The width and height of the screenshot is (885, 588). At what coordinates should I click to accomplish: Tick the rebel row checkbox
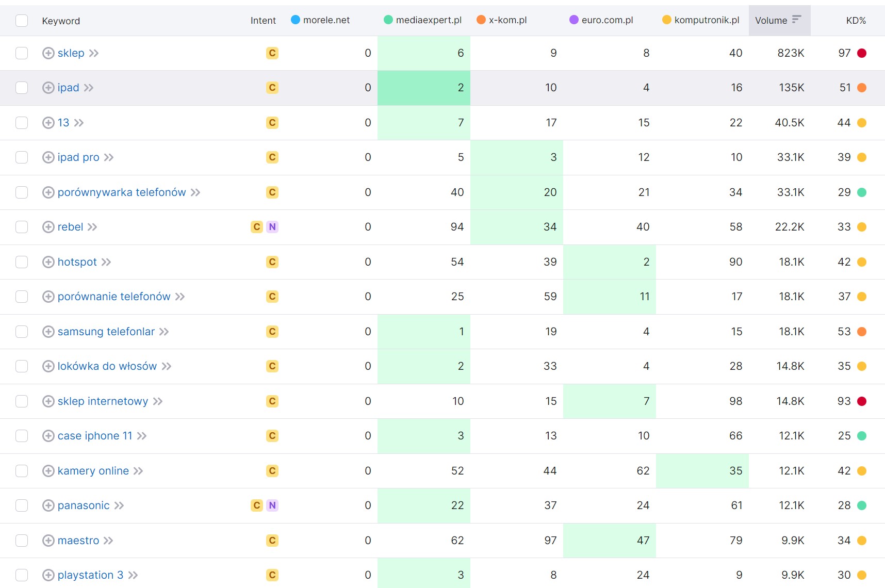tap(22, 227)
